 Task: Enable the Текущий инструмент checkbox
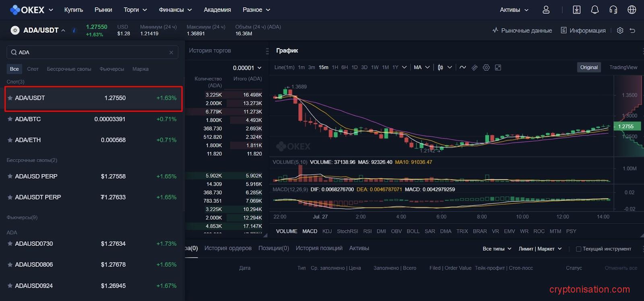pos(578,249)
